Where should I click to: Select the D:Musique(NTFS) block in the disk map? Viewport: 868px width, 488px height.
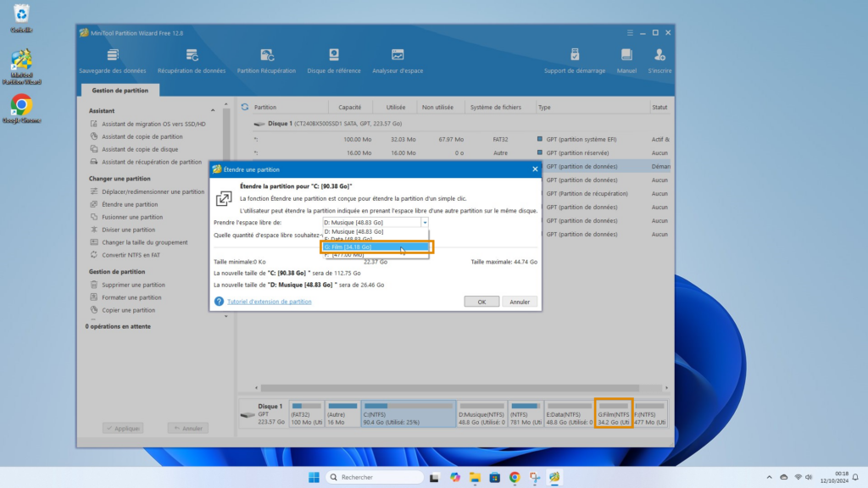point(481,413)
